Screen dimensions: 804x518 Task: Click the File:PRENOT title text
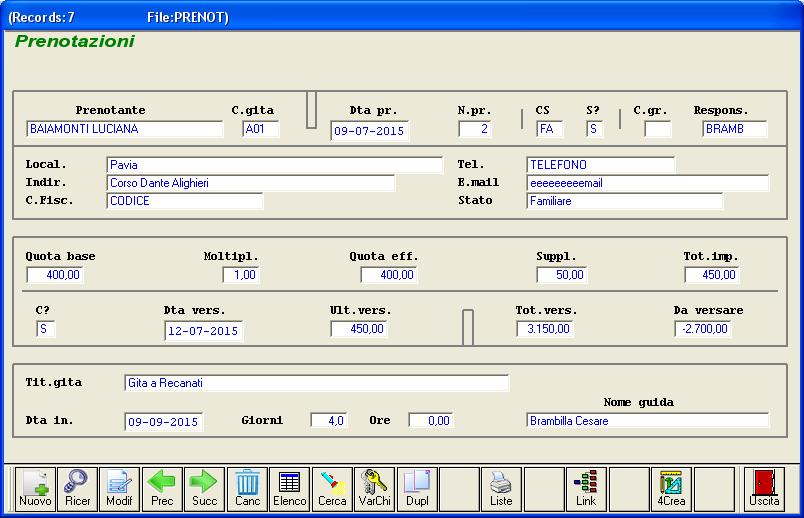pos(188,17)
